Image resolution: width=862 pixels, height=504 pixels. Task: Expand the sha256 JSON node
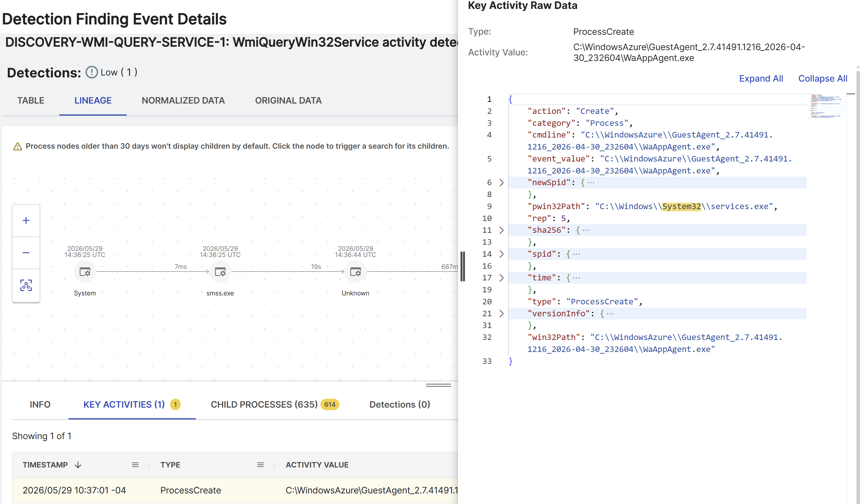point(501,230)
